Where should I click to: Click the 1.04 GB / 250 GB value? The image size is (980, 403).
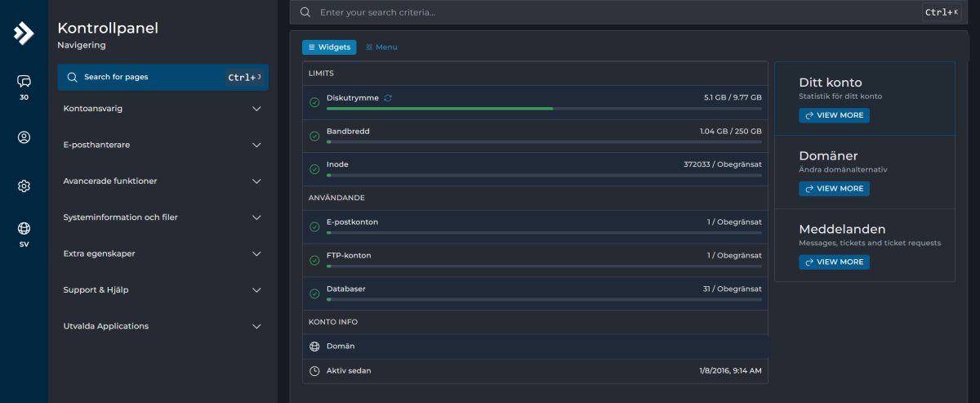tap(731, 131)
